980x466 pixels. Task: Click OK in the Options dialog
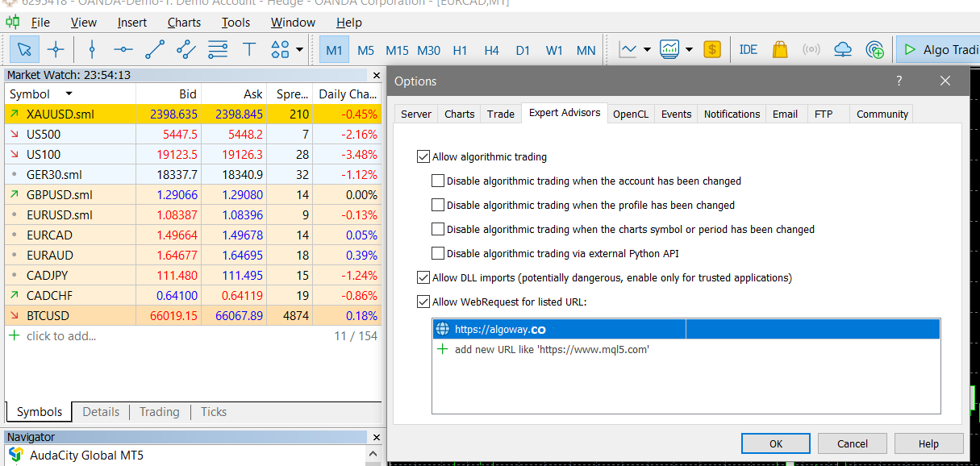(776, 443)
